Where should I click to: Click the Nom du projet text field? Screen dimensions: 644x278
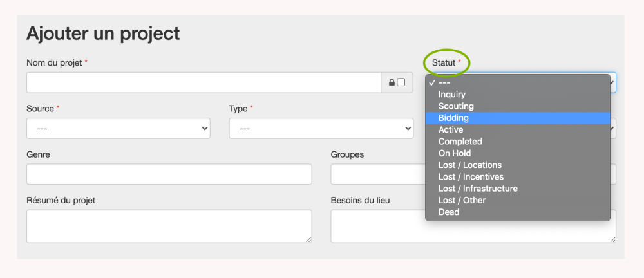coord(204,82)
